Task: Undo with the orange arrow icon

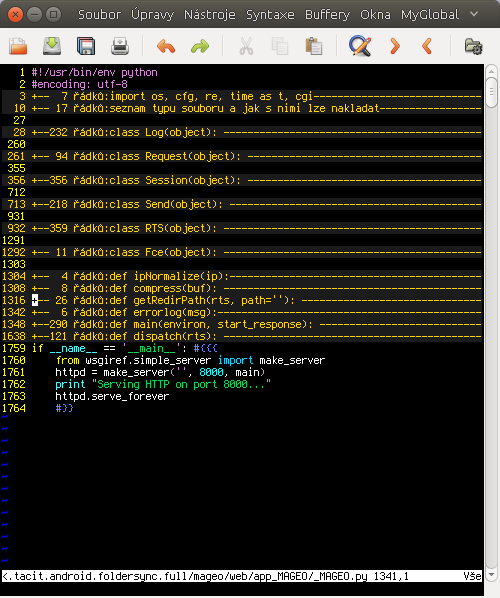Action: (166, 46)
